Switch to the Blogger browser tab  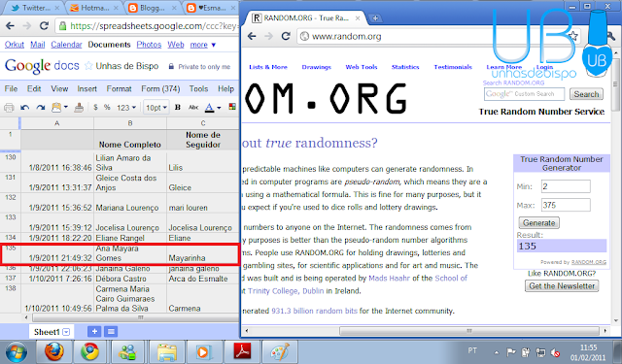152,8
